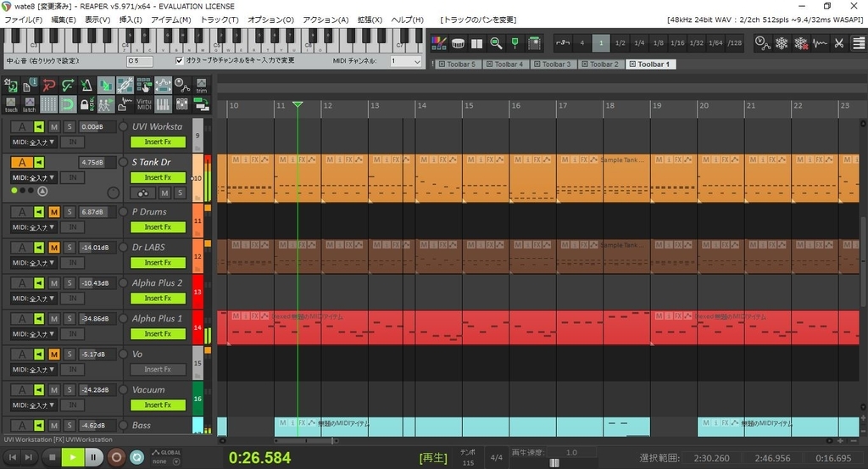
Task: Click the touch automation mode icon
Action: click(x=11, y=104)
